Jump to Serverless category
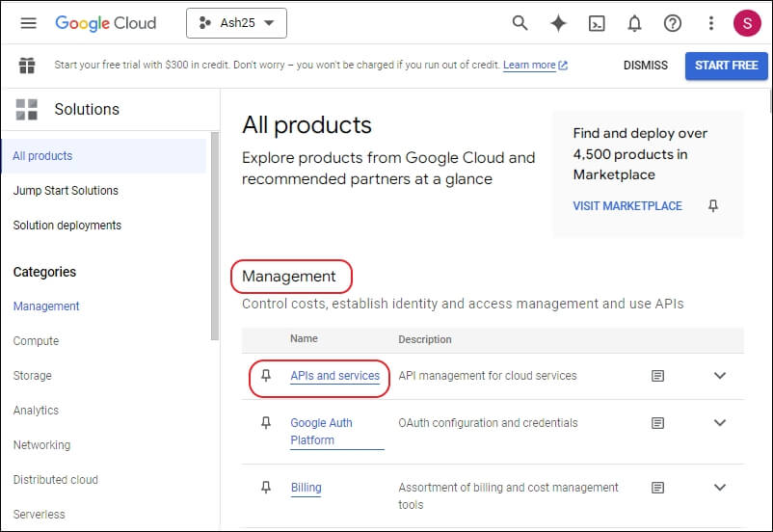 click(39, 515)
